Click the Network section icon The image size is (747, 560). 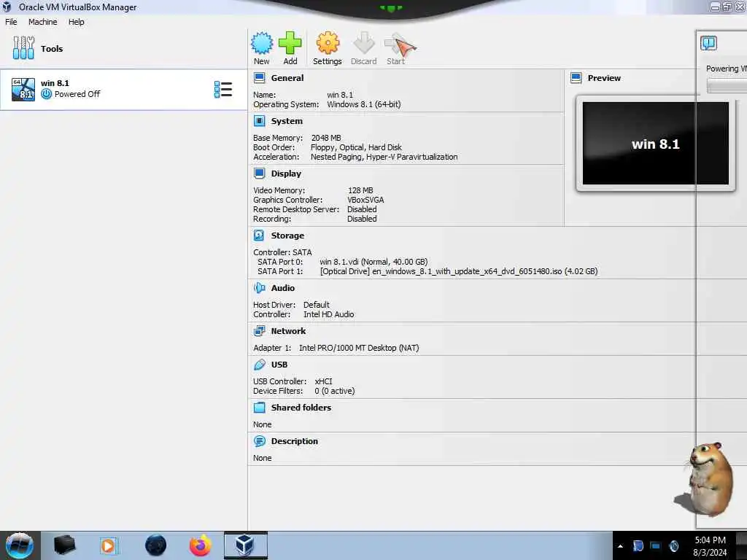(x=259, y=331)
